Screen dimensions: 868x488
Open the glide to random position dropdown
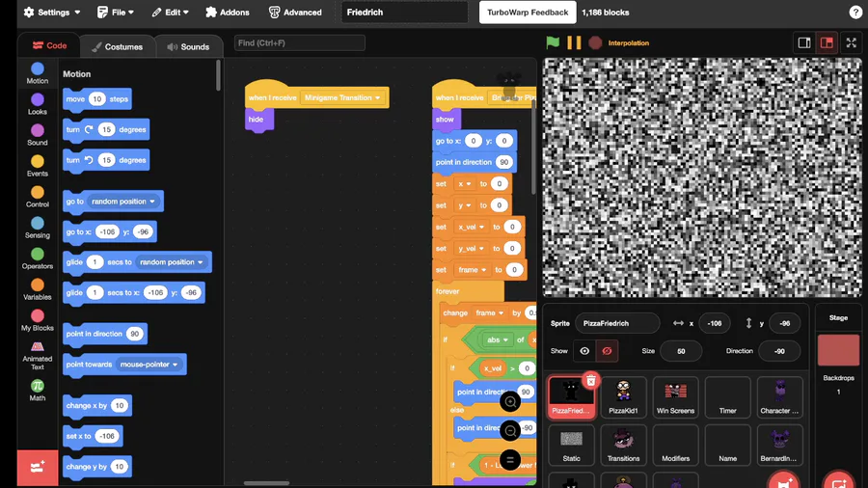point(172,262)
